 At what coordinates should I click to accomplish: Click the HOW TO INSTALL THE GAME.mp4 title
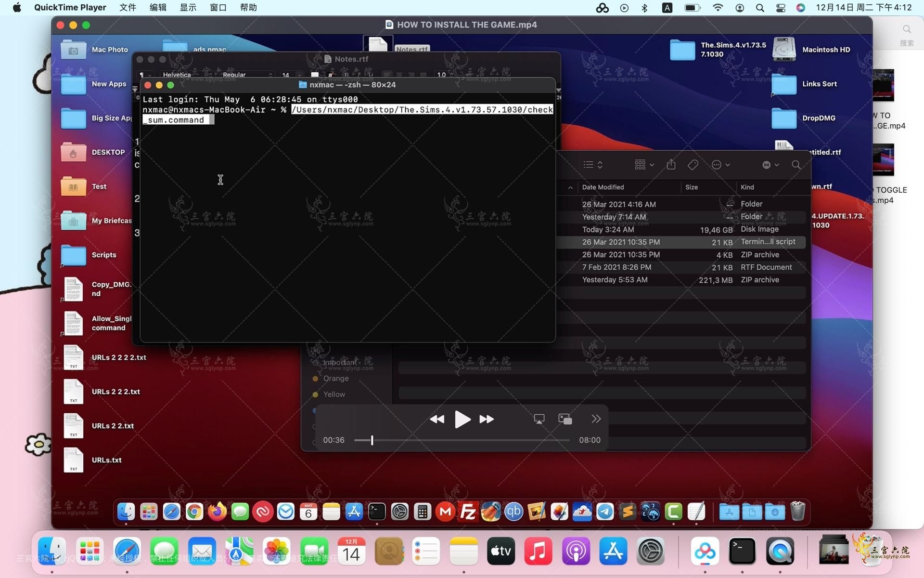tap(467, 25)
